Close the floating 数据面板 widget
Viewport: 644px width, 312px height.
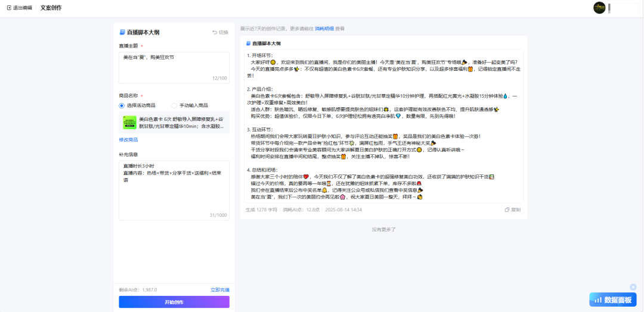633,286
